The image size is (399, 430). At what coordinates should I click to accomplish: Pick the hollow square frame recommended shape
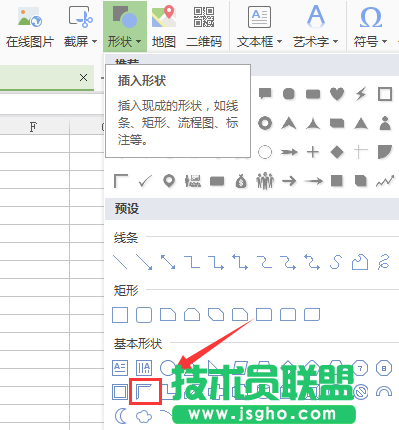click(385, 94)
